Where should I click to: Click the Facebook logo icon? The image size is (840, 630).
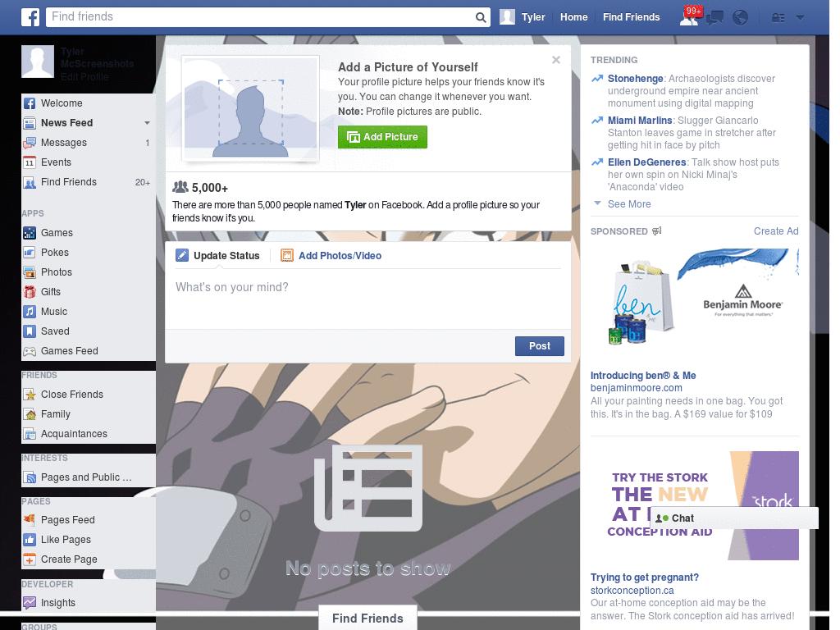(30, 17)
